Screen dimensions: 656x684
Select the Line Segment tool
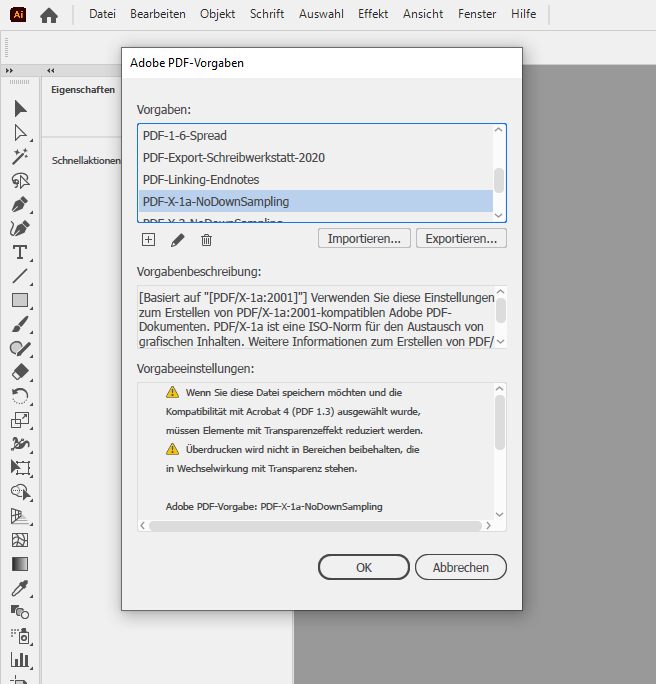pos(20,276)
